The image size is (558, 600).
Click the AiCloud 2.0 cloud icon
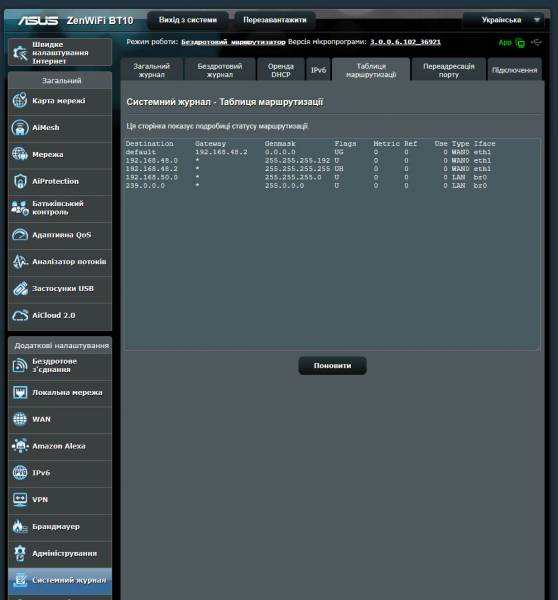pos(20,315)
